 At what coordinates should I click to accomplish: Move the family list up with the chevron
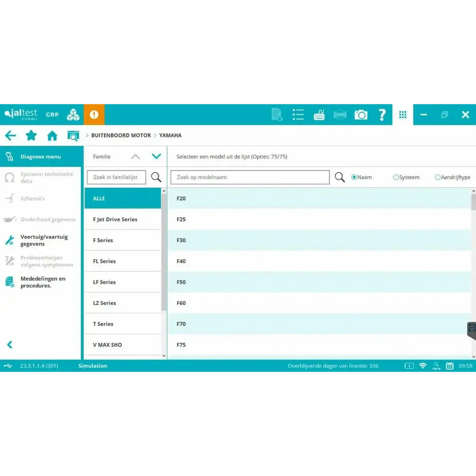pyautogui.click(x=135, y=156)
